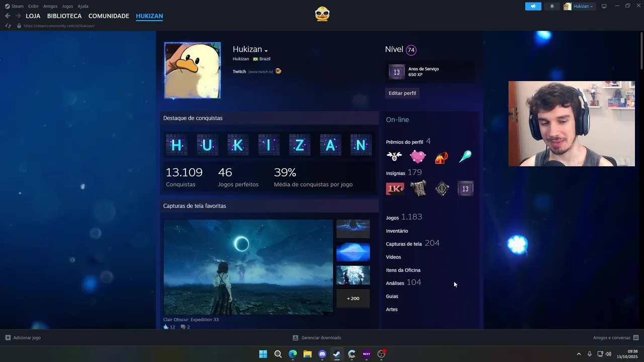644x362 pixels.
Task: Open the Jogos 1.183 link
Action: 404,217
